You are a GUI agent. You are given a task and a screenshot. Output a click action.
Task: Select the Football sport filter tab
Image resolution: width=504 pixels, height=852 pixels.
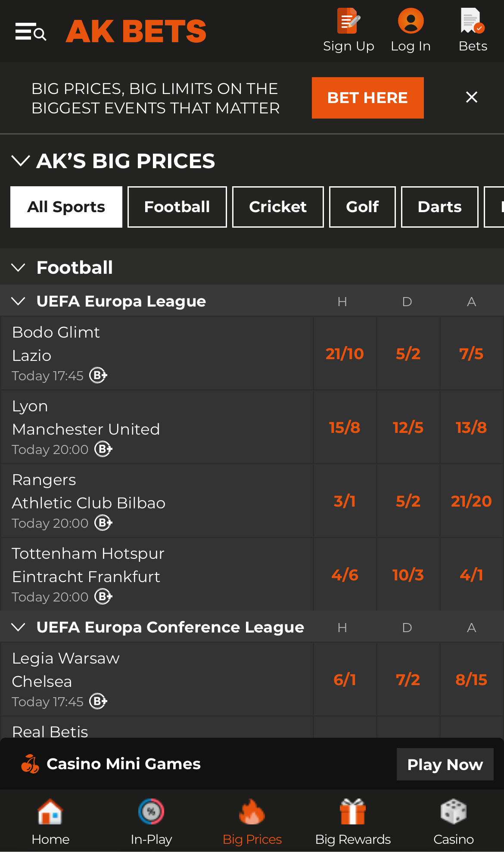pos(177,207)
